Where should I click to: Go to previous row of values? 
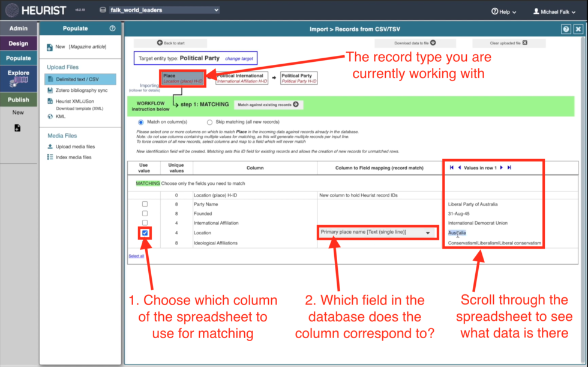coord(460,168)
